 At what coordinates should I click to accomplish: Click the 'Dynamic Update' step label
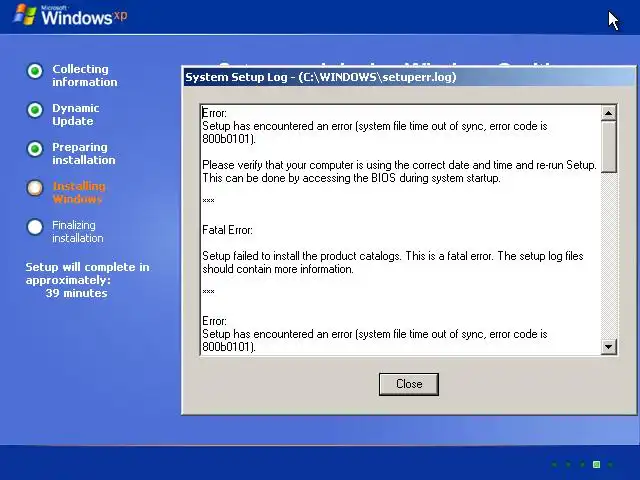pyautogui.click(x=76, y=115)
